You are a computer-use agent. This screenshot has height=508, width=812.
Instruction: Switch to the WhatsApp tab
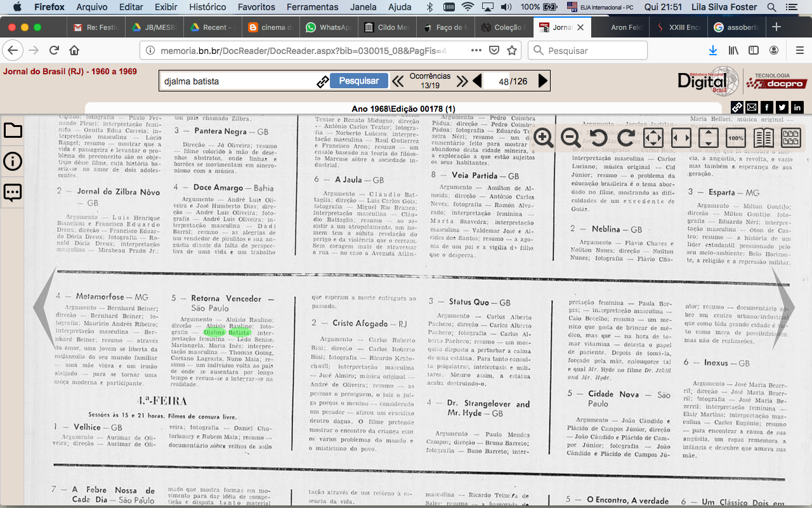click(x=328, y=27)
